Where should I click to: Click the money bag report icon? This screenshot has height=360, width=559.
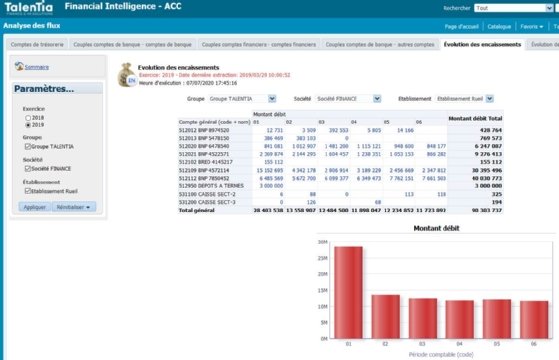(x=127, y=75)
